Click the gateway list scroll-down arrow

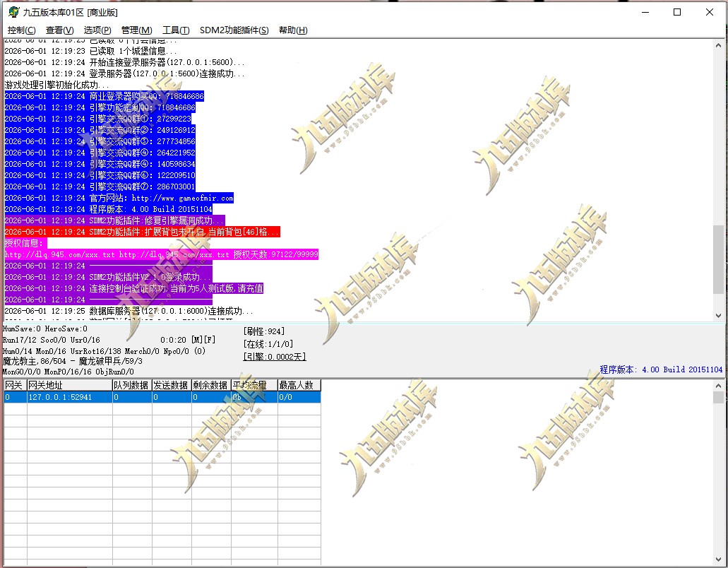coord(718,560)
